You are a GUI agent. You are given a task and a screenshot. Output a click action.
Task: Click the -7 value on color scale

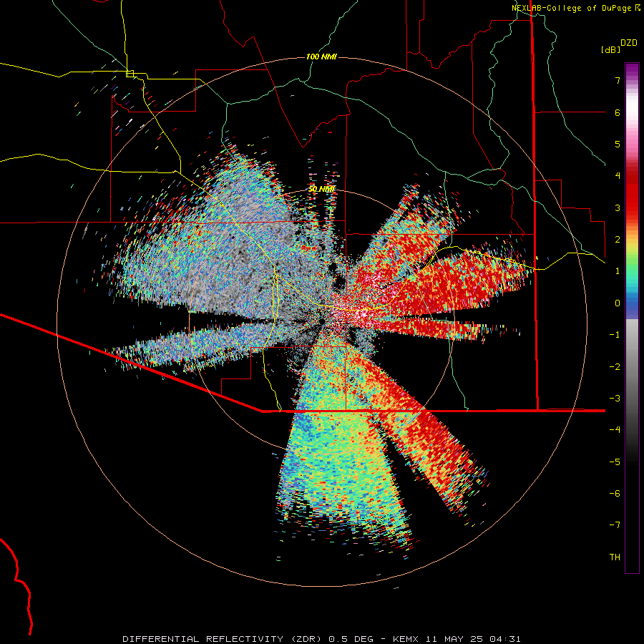[x=615, y=525]
